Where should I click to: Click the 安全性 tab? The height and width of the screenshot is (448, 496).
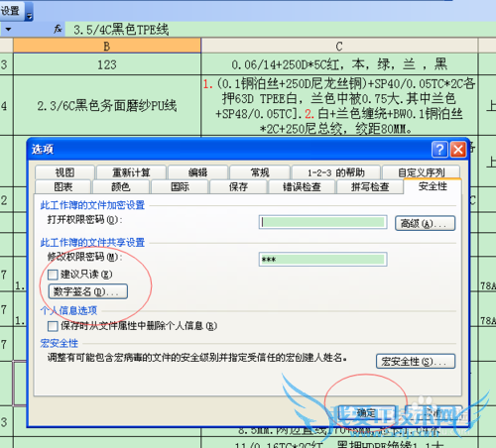point(433,186)
